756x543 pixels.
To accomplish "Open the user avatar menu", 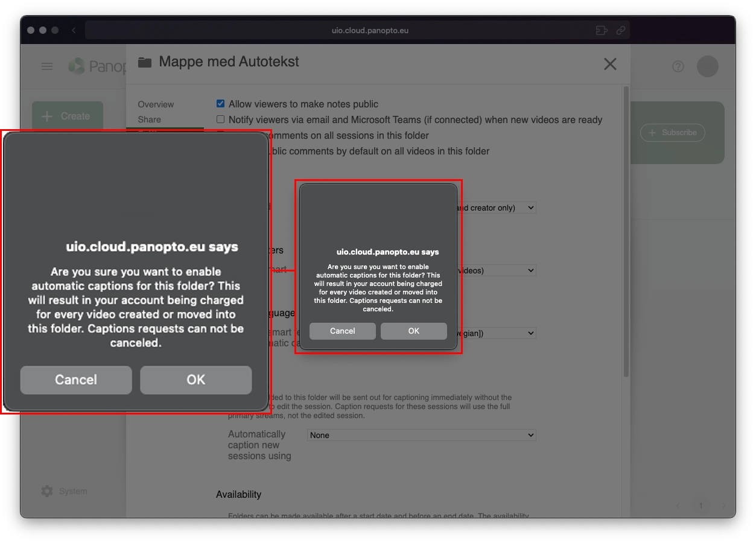I will (x=708, y=66).
